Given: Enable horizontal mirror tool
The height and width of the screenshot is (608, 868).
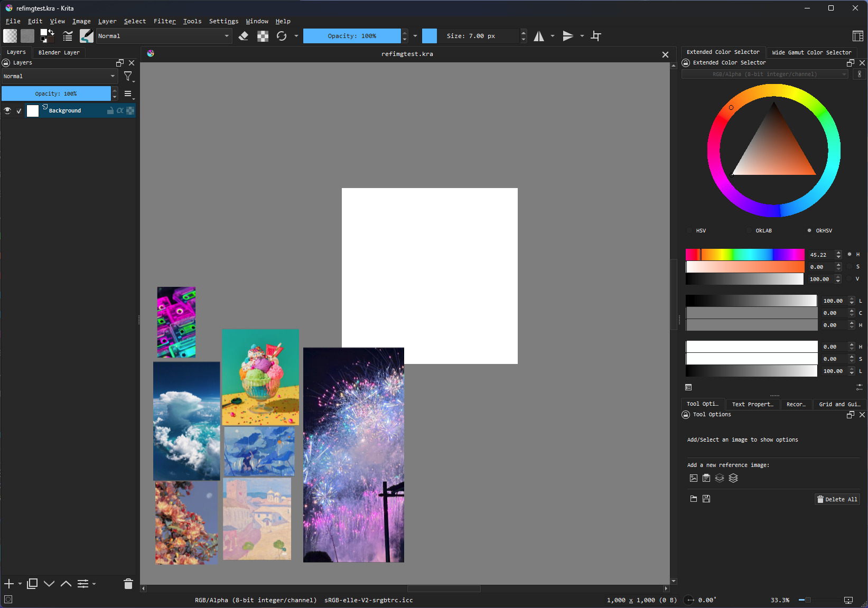Looking at the screenshot, I should 539,36.
